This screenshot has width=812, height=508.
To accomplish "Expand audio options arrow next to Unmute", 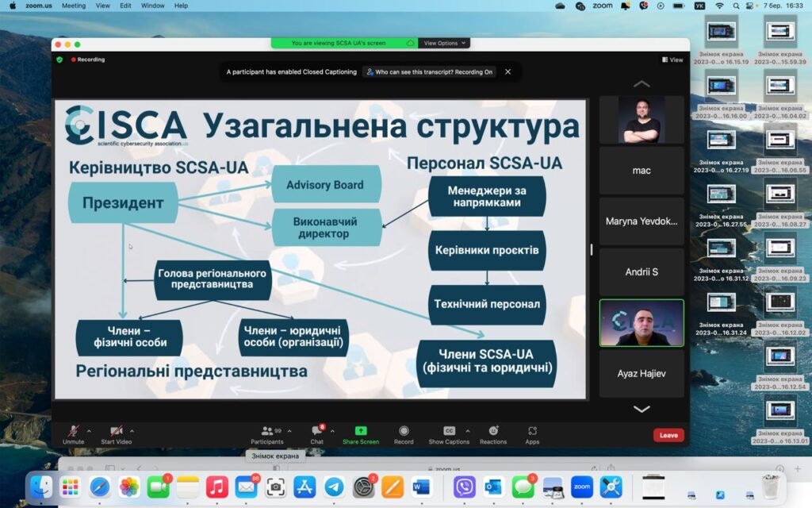I will point(89,431).
